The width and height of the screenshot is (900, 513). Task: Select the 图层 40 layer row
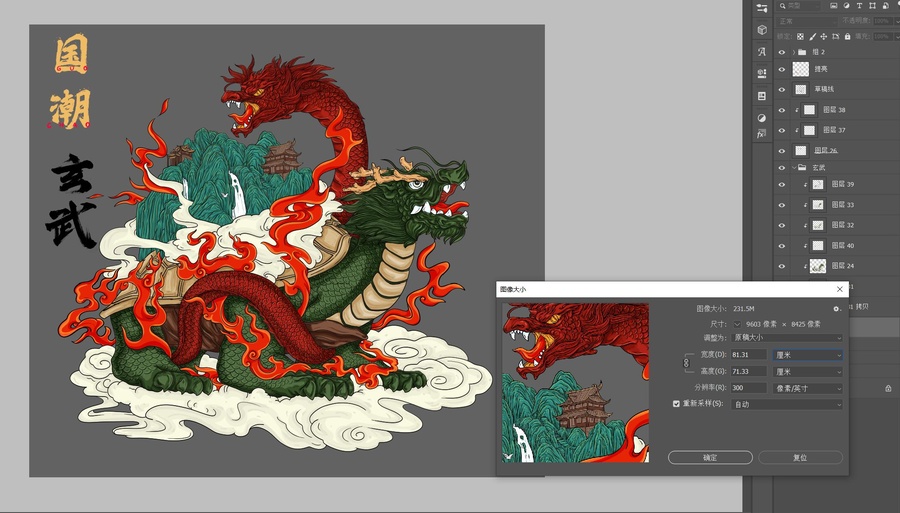837,246
